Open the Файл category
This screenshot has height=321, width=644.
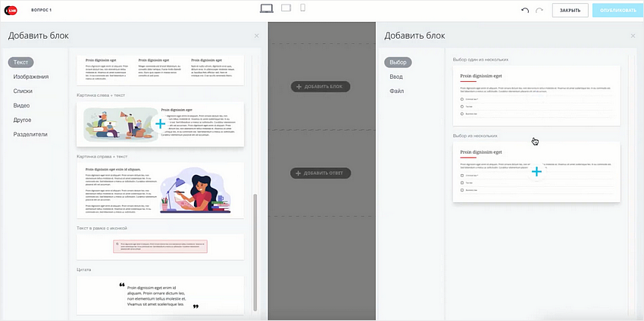tap(397, 91)
